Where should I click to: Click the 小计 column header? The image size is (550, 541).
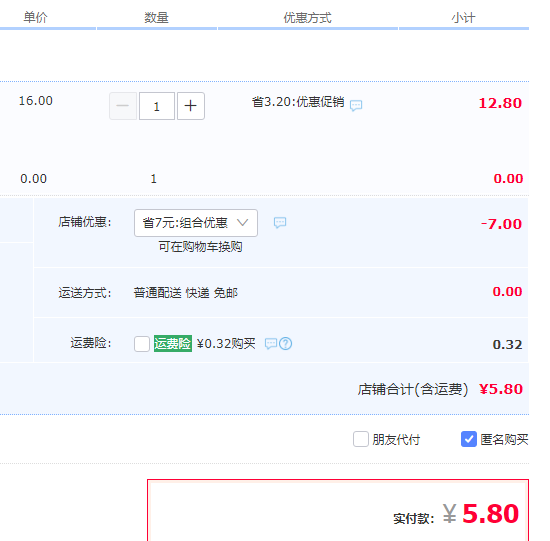pyautogui.click(x=463, y=17)
